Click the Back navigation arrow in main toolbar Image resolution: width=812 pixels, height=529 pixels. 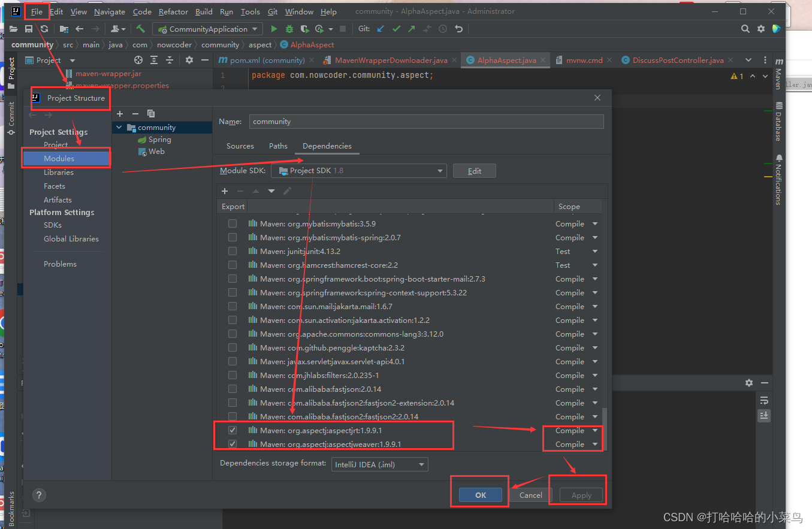79,29
